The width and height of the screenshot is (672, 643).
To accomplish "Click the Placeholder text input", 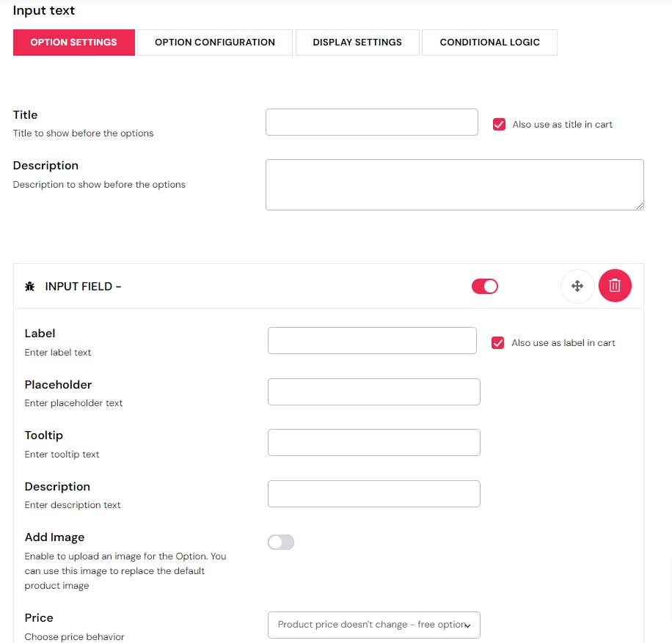I will click(x=373, y=392).
